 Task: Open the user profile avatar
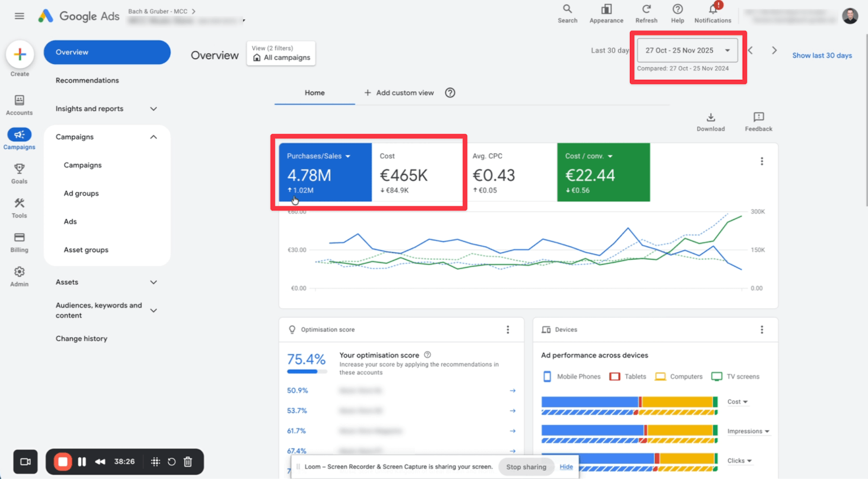point(850,16)
